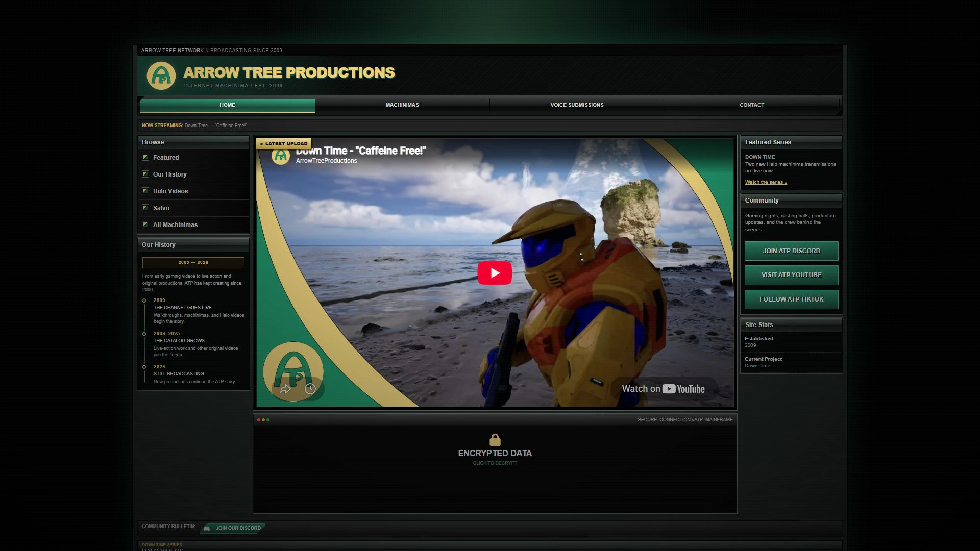The width and height of the screenshot is (980, 551).
Task: Play the Down Time YouTube video
Action: 495,273
